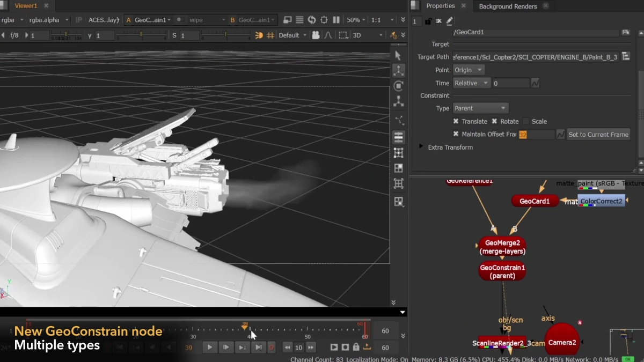Skip backward by the frame increment

coord(288,347)
